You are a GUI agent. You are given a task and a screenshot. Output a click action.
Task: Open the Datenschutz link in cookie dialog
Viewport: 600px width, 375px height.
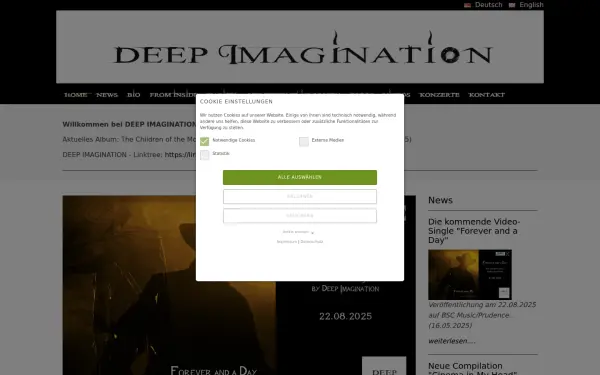[311, 242]
